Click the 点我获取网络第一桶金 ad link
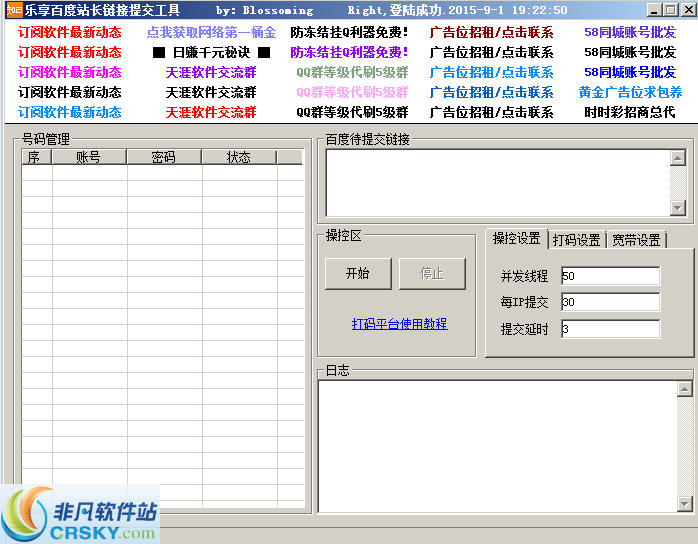The width and height of the screenshot is (698, 544). (211, 32)
